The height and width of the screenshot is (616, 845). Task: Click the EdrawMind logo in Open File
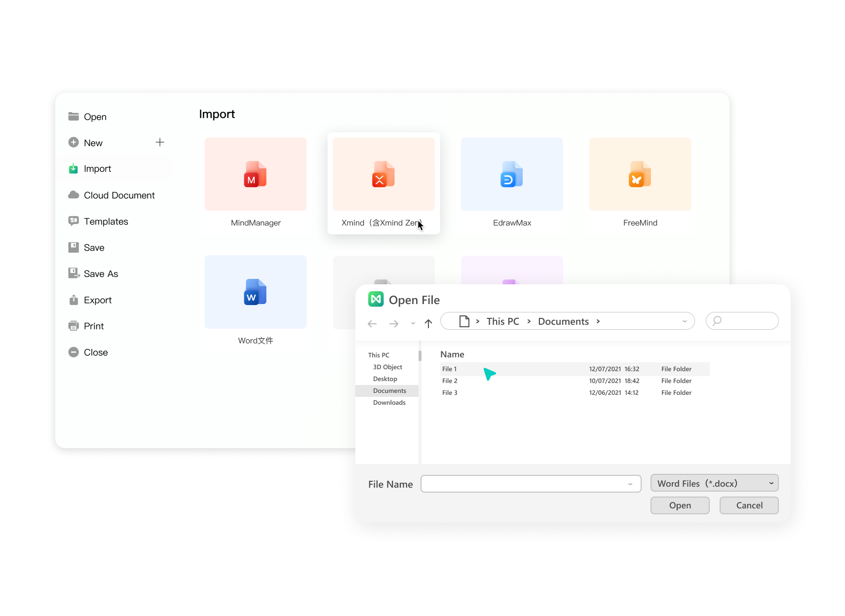pos(376,299)
